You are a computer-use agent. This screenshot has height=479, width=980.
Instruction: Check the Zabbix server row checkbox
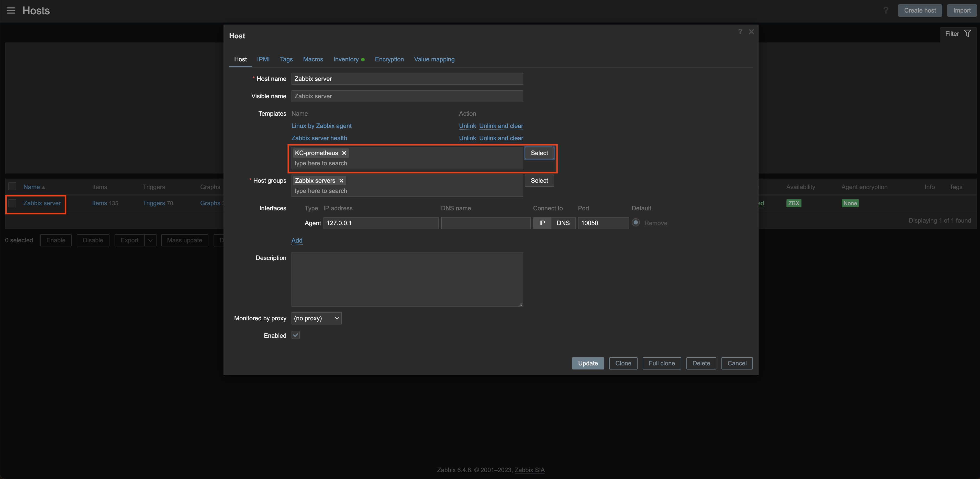[13, 203]
